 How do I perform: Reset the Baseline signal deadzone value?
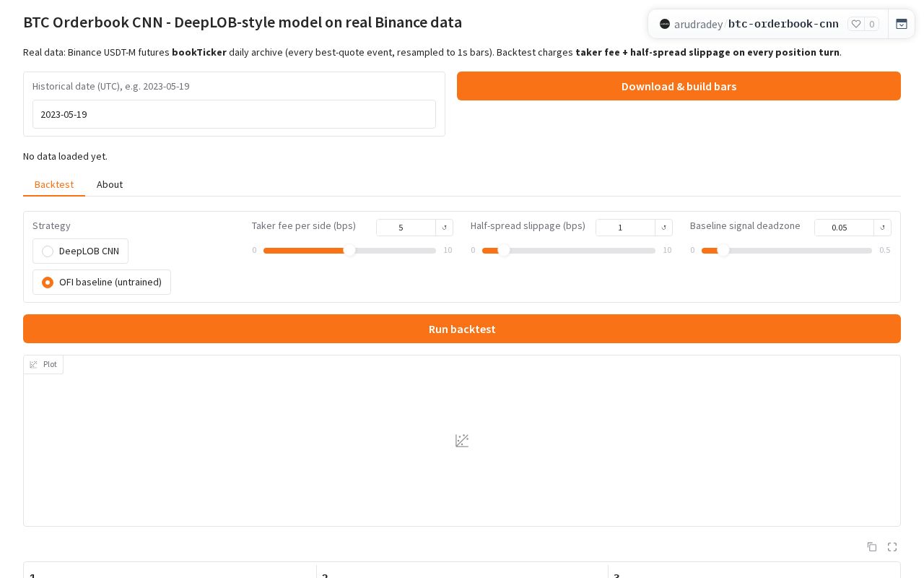tap(883, 228)
